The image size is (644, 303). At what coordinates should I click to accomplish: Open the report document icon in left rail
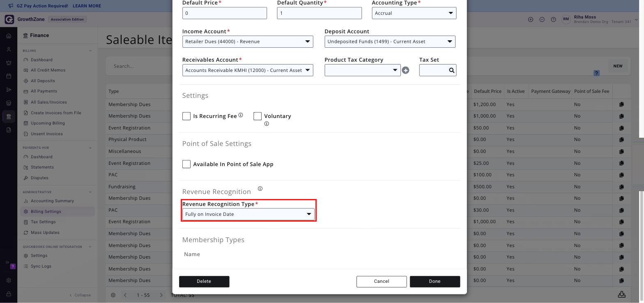tap(9, 130)
